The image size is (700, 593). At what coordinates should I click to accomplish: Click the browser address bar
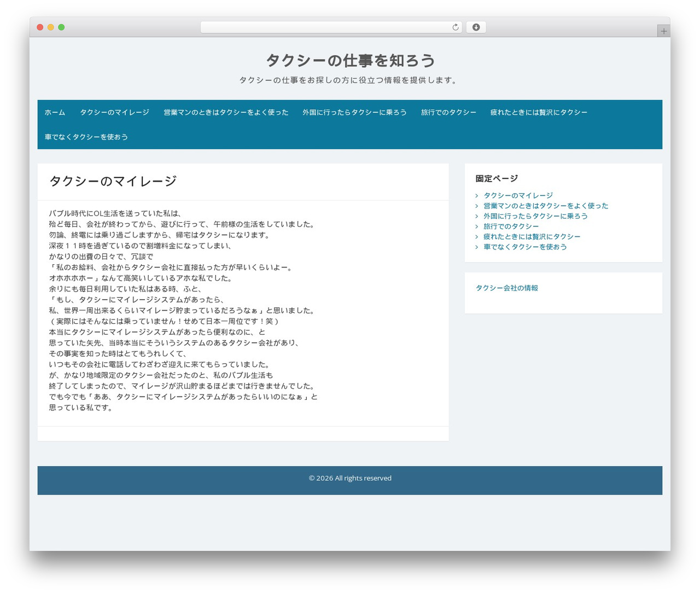click(x=331, y=27)
